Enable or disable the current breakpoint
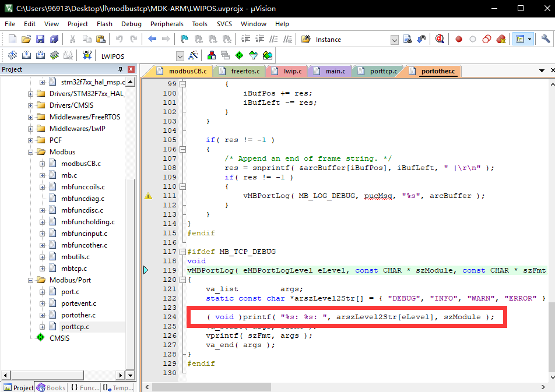This screenshot has width=555, height=392. pyautogui.click(x=472, y=39)
